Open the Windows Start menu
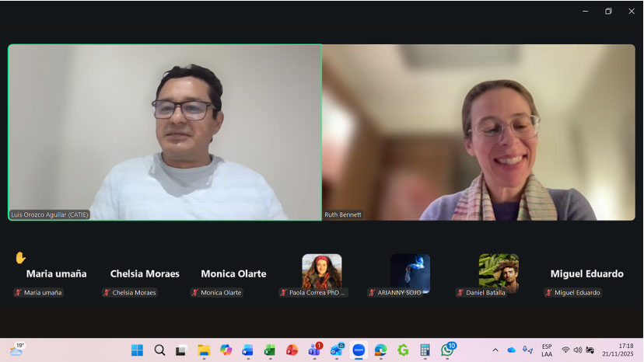This screenshot has height=362, width=644. [x=137, y=350]
